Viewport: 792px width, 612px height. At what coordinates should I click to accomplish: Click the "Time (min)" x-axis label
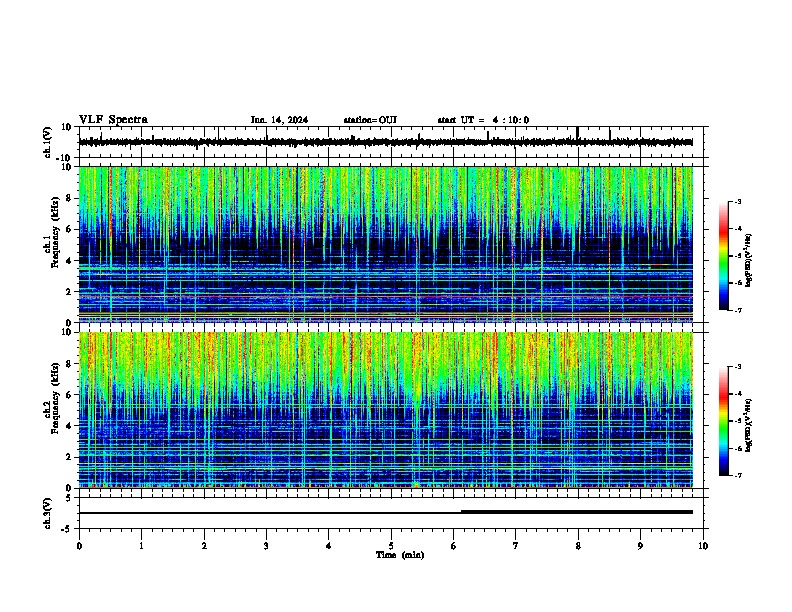click(x=400, y=555)
